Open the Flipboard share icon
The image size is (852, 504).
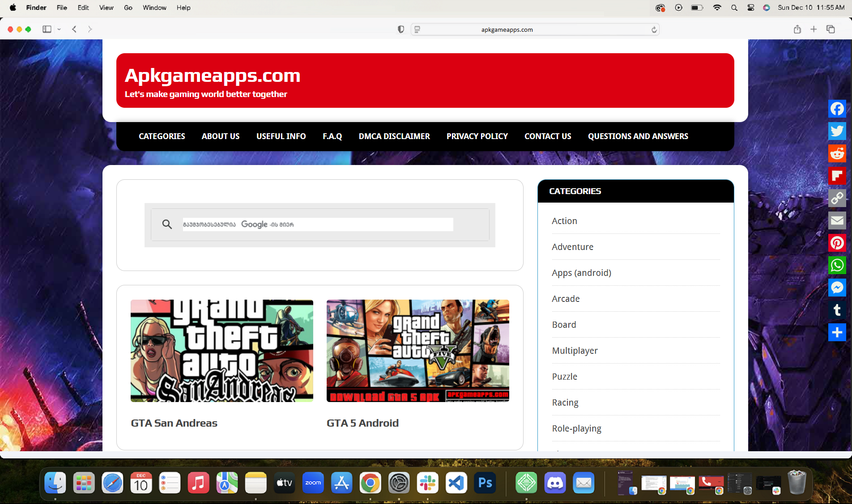pos(837,176)
